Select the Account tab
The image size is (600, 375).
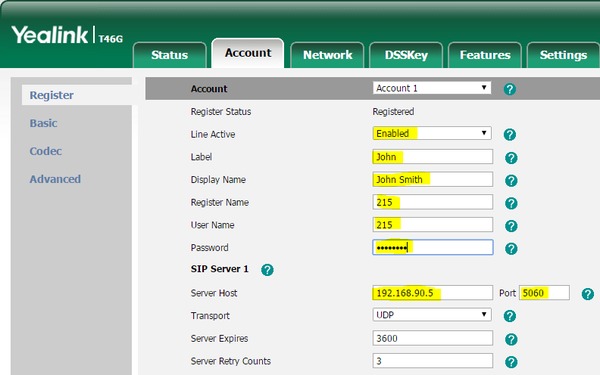248,53
